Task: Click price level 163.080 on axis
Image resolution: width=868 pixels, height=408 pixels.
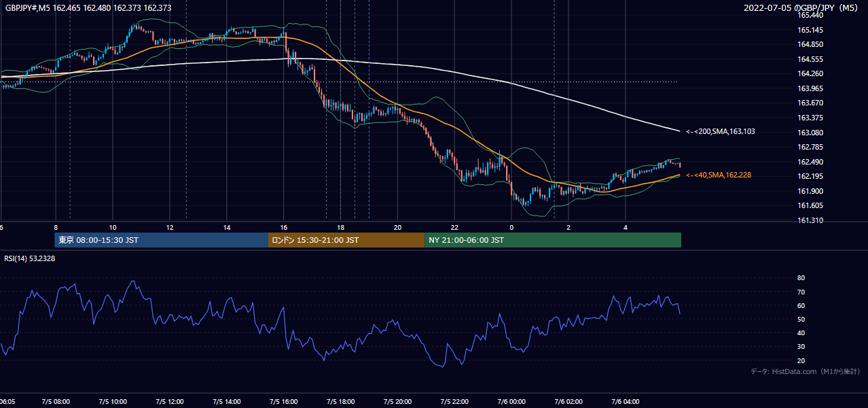Action: coord(810,133)
